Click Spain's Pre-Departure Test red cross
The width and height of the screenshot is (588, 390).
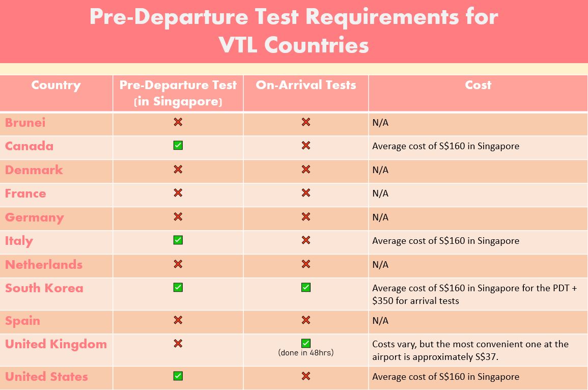pos(178,320)
